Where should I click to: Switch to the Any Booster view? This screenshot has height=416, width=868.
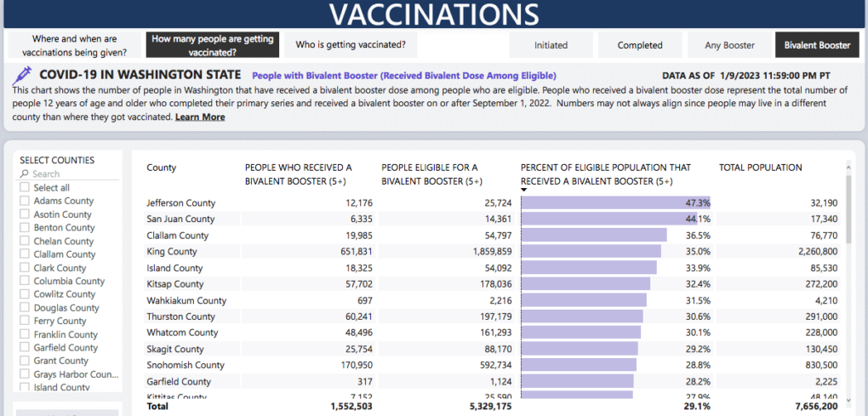tap(729, 46)
